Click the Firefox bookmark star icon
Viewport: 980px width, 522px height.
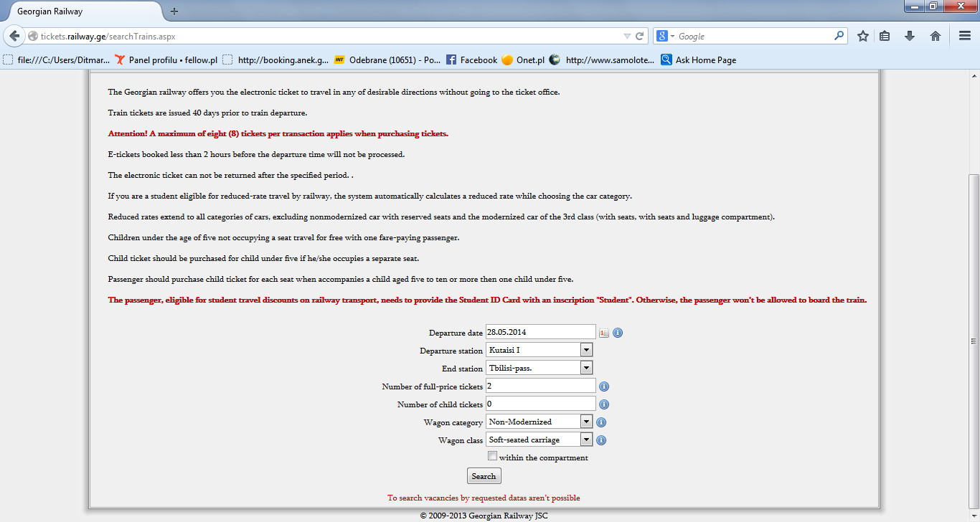(863, 36)
